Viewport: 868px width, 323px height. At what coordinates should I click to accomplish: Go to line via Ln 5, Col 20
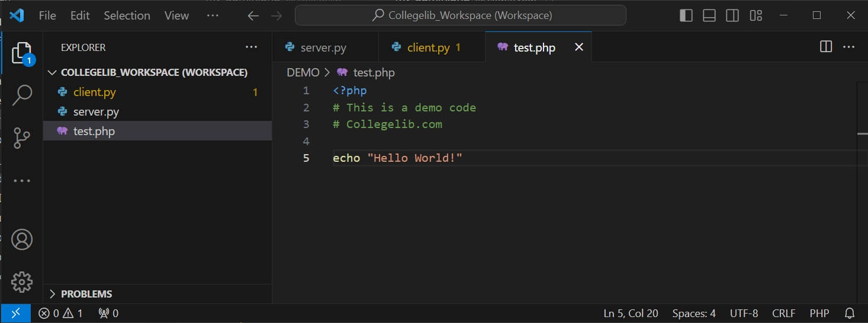[x=631, y=313]
